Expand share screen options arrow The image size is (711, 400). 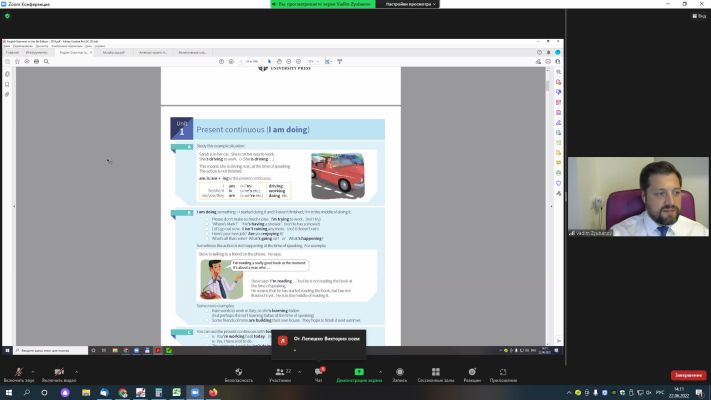380,372
